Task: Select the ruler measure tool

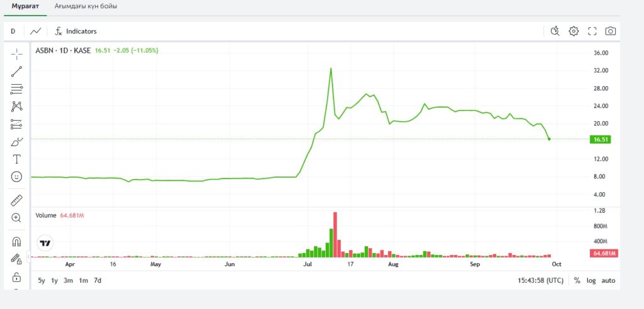Action: 17,200
